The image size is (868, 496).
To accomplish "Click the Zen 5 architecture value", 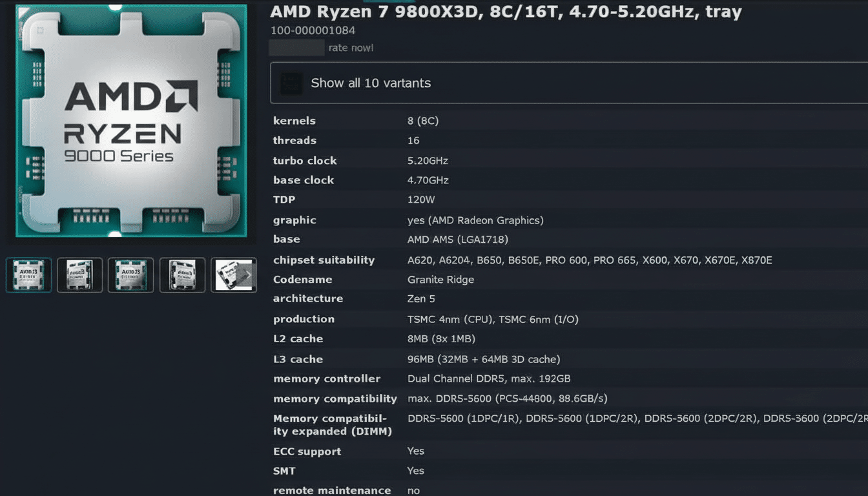I will click(x=423, y=299).
